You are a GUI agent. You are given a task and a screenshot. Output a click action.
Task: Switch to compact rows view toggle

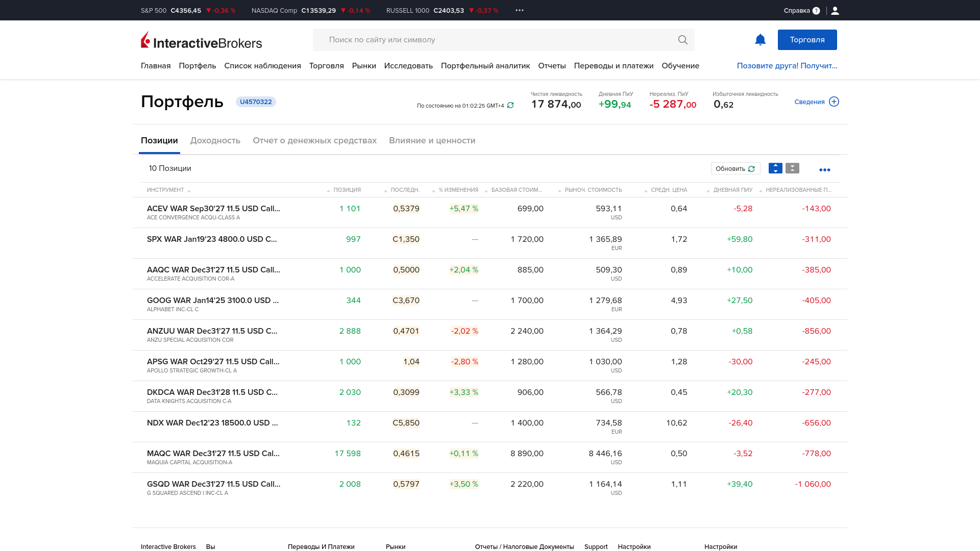792,168
